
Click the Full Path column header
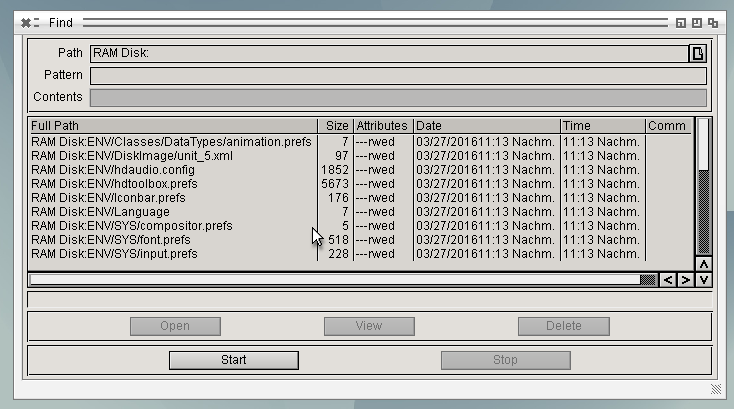coord(172,126)
